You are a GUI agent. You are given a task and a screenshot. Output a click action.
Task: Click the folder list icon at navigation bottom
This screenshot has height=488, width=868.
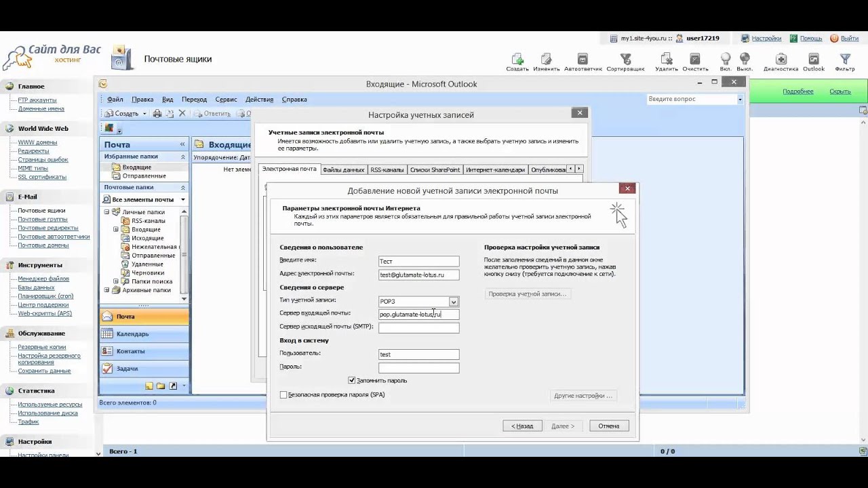(x=161, y=386)
